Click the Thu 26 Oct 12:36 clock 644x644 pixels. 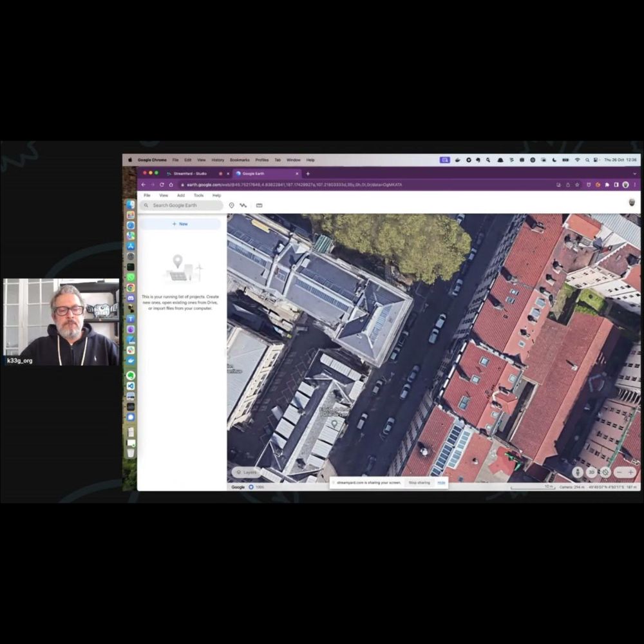pyautogui.click(x=620, y=160)
